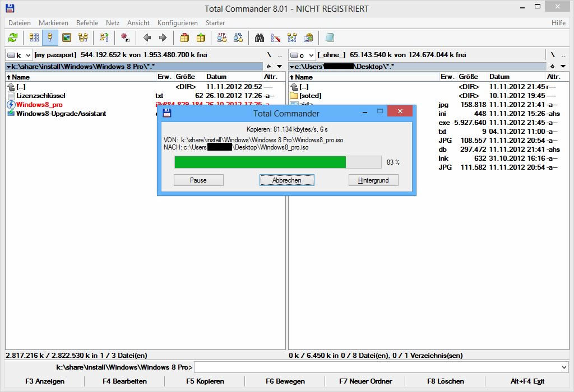574x392 pixels.
Task: Pause the copy operation
Action: click(198, 180)
